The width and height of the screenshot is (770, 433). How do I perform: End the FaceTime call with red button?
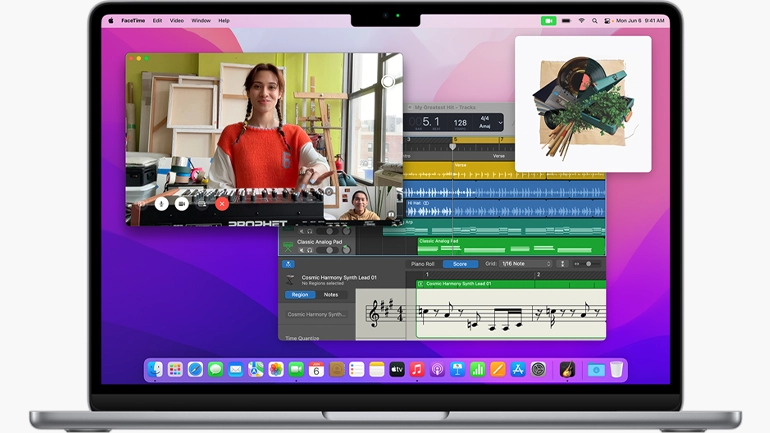(x=222, y=204)
